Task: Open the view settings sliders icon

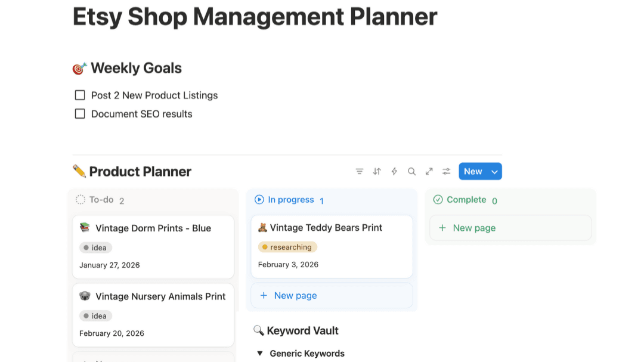Action: coord(447,171)
